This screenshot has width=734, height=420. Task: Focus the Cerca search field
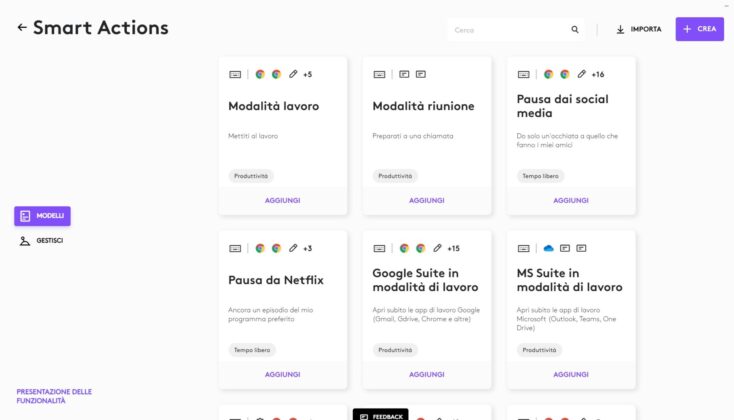508,30
